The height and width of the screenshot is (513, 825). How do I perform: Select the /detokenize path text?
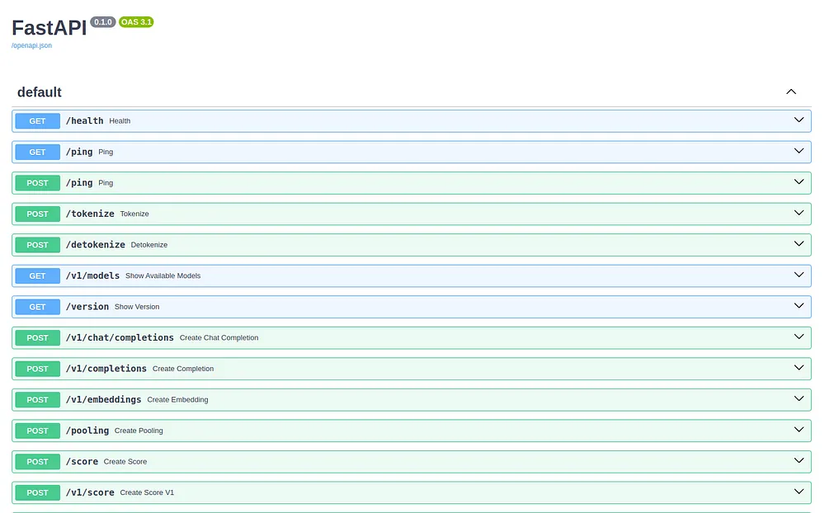pos(95,245)
